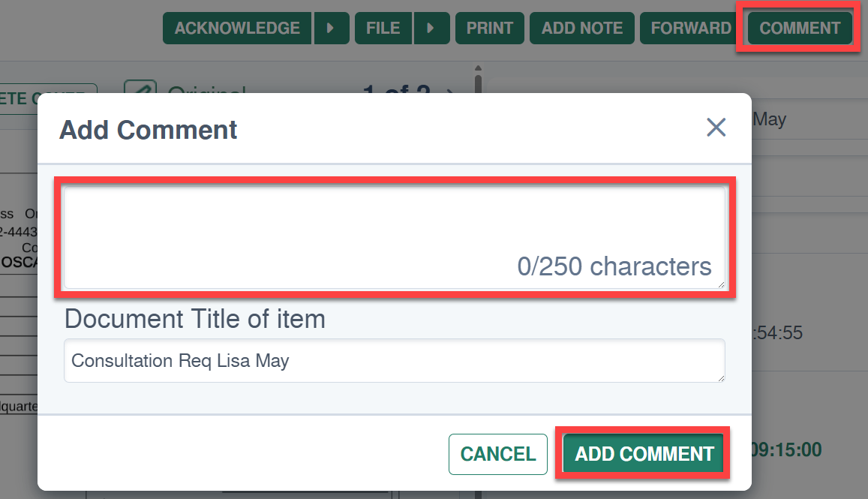The width and height of the screenshot is (868, 499).
Task: Click the ACKNOWLEDGE button
Action: pyautogui.click(x=237, y=29)
